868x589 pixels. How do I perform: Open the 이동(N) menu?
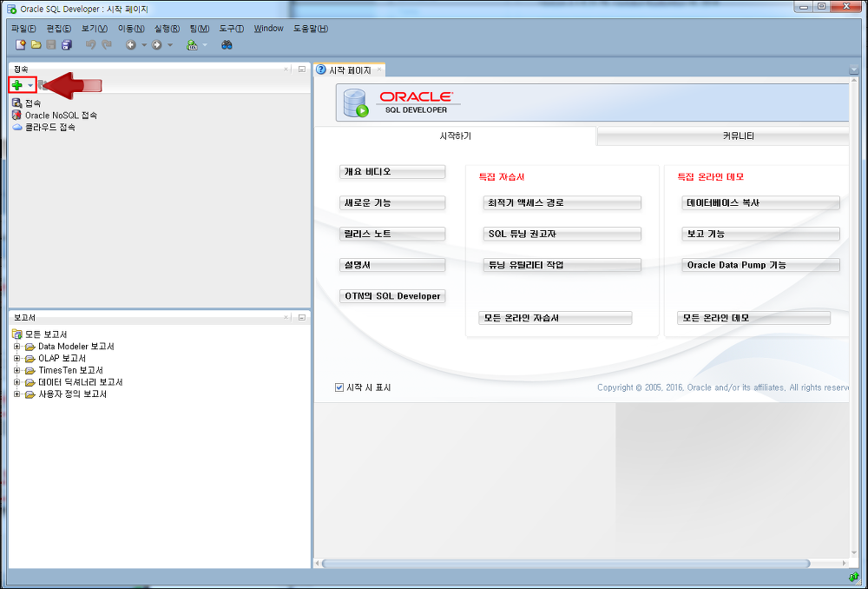[131, 29]
